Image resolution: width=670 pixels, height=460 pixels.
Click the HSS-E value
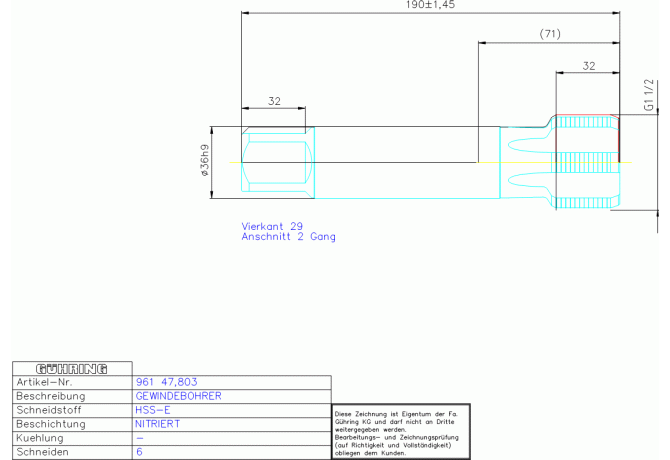pyautogui.click(x=153, y=410)
